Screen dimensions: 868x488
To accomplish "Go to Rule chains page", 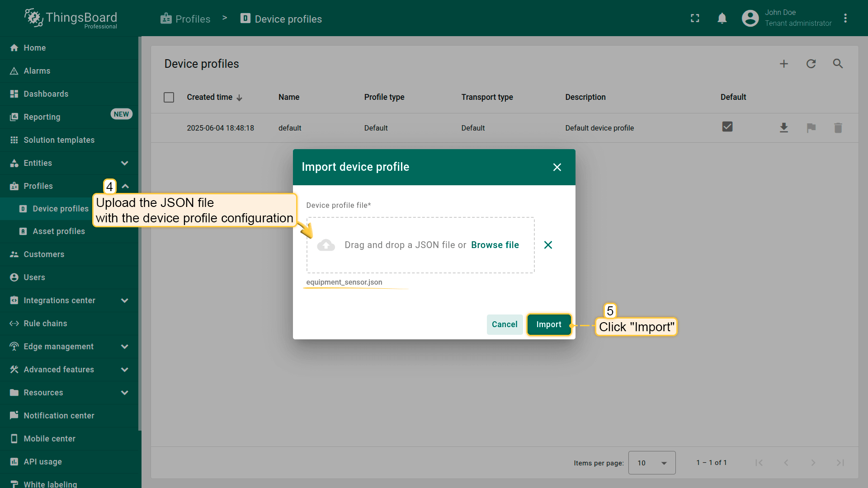I will click(x=45, y=324).
